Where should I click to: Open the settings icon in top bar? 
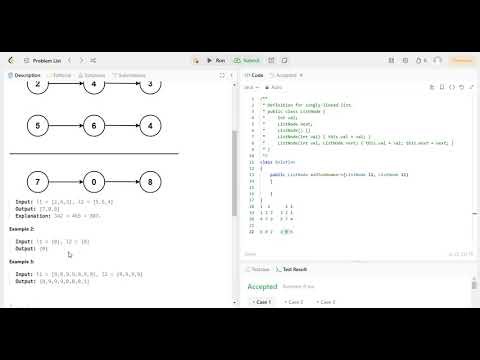click(405, 60)
